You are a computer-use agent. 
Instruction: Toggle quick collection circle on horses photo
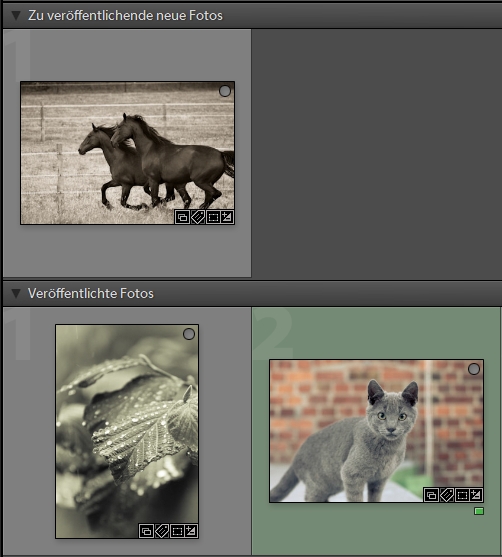pos(225,91)
